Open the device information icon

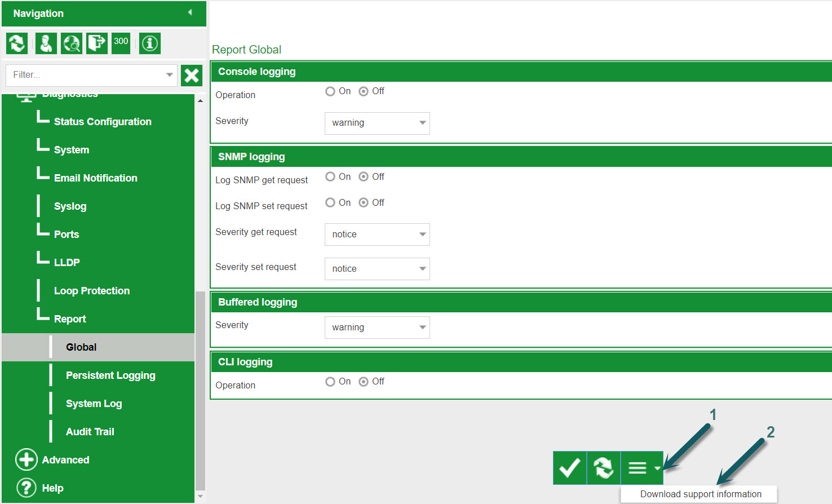[x=150, y=43]
